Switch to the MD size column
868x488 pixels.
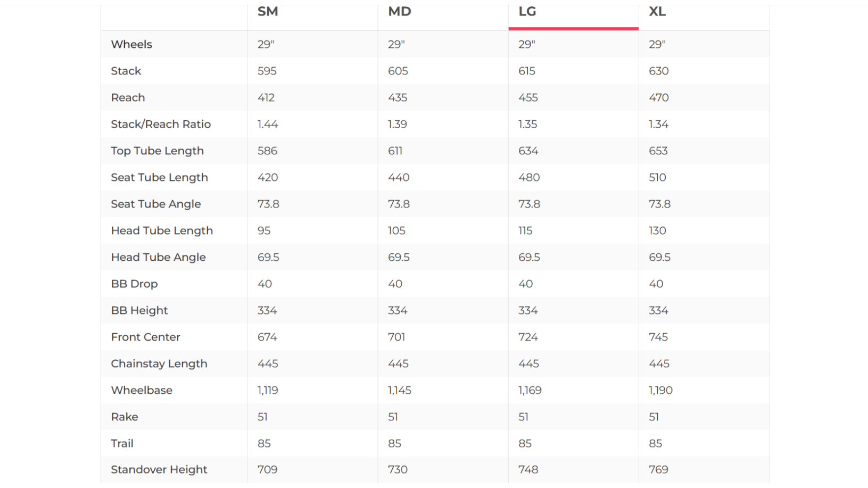click(x=399, y=12)
